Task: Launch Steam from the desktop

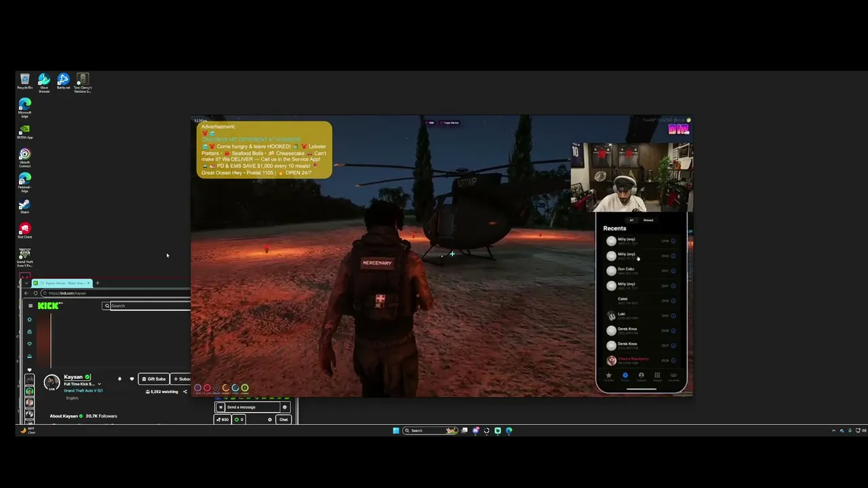Action: point(25,206)
